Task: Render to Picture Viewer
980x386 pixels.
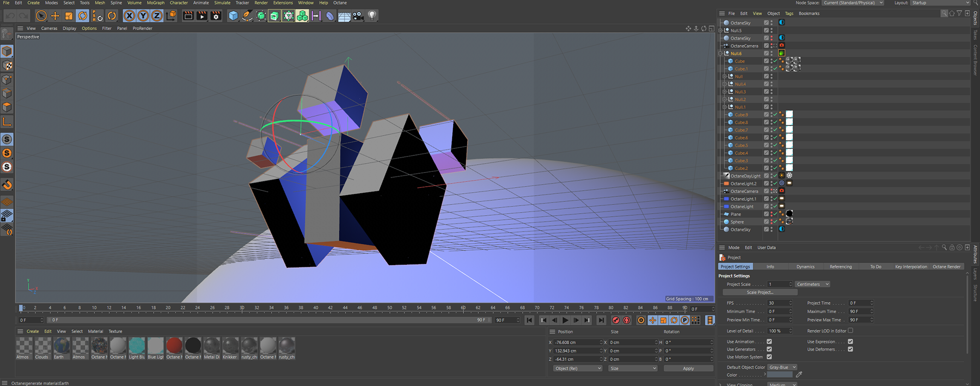Action: coord(202,16)
